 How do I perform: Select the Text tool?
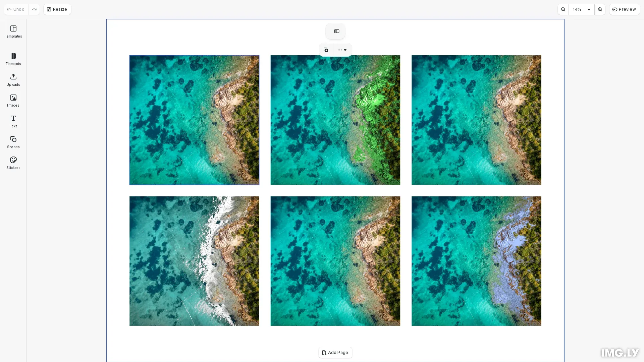[13, 121]
